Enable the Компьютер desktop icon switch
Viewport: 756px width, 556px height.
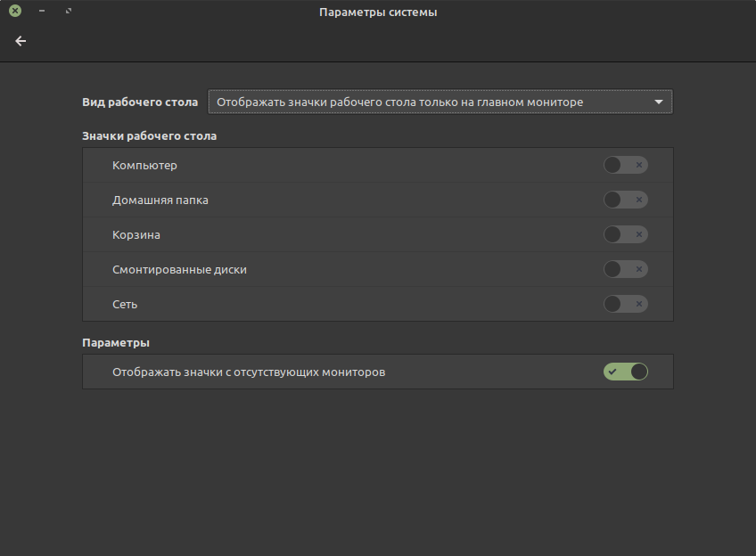625,165
